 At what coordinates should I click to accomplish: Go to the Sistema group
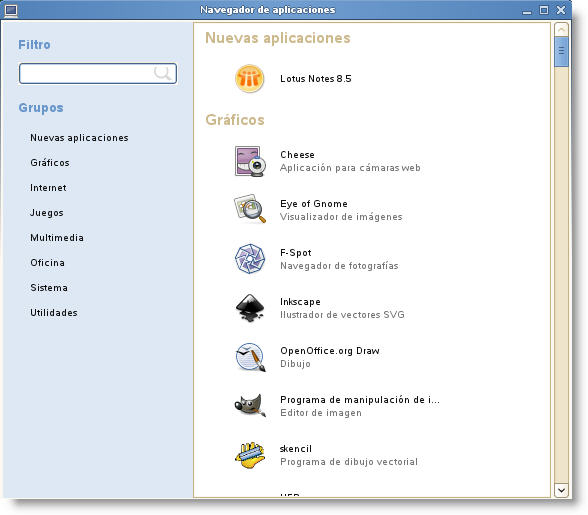49,288
